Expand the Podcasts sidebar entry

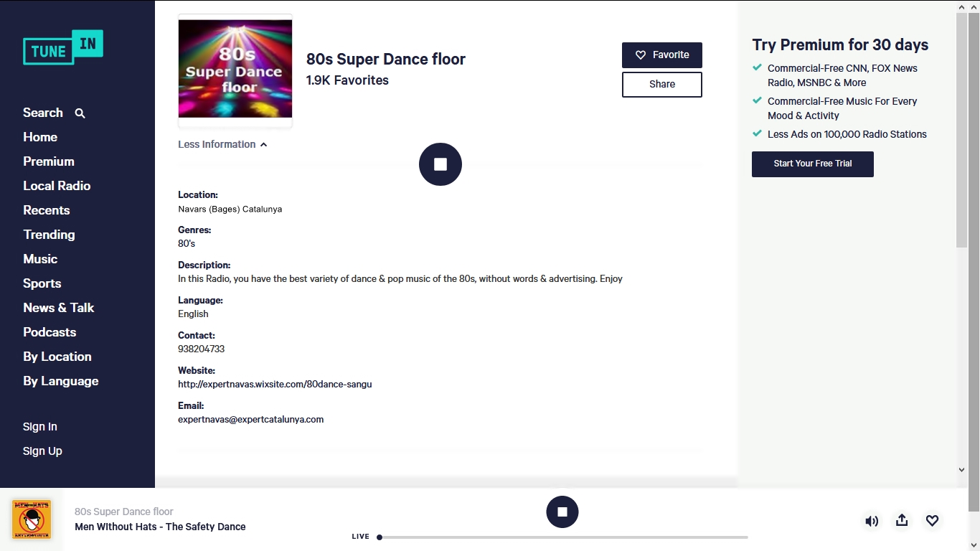(50, 332)
